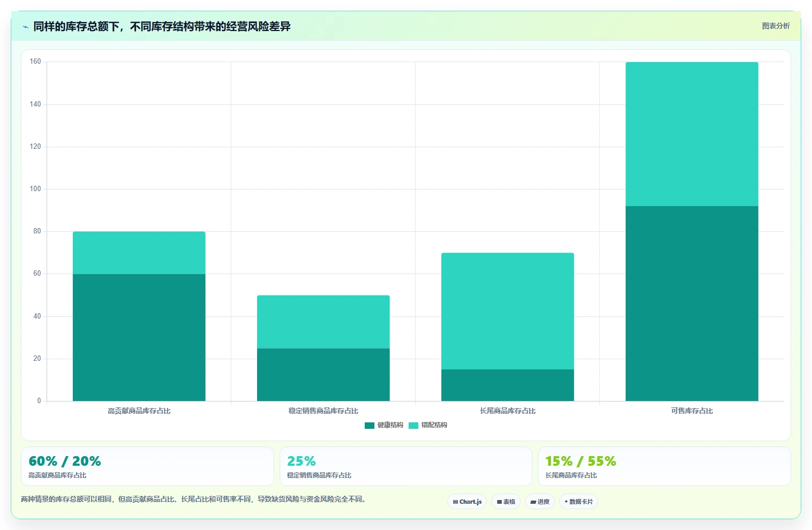This screenshot has width=812, height=530.
Task: Click the dark 健康结构 bar for 长尾商品库存占比
Action: coord(508,385)
